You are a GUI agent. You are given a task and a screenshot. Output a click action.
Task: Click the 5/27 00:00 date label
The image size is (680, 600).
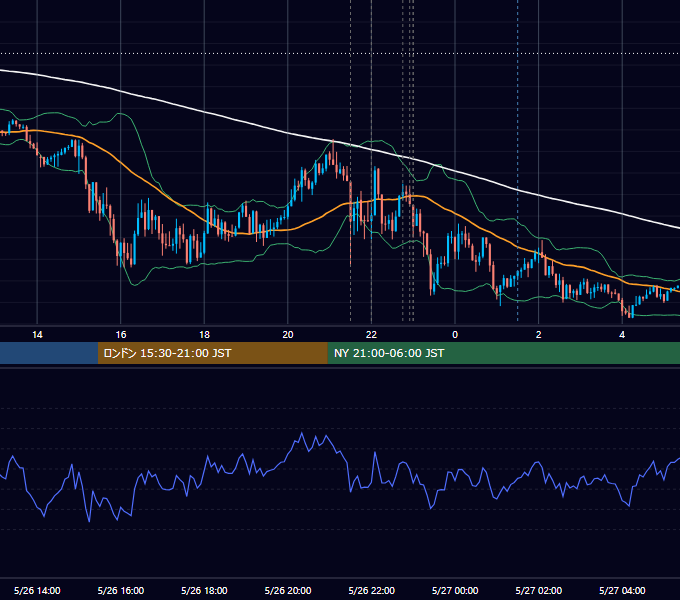(455, 590)
